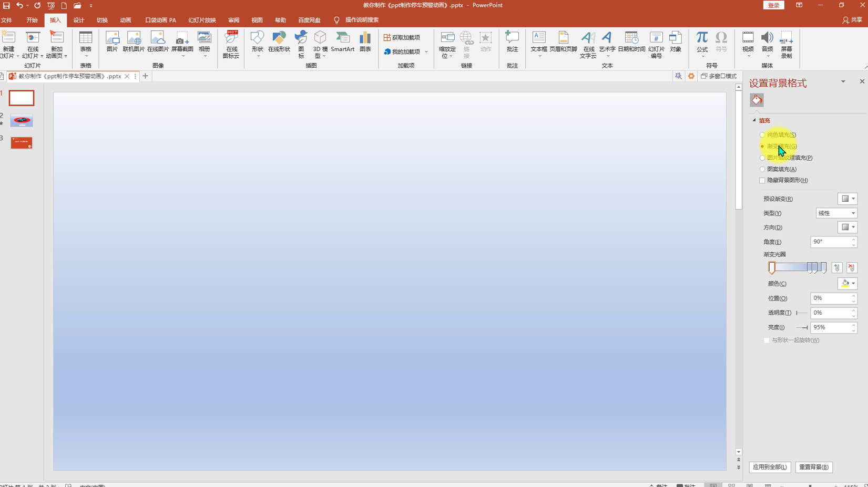868x487 pixels.
Task: Insert an icon via 图标 button
Action: point(301,44)
